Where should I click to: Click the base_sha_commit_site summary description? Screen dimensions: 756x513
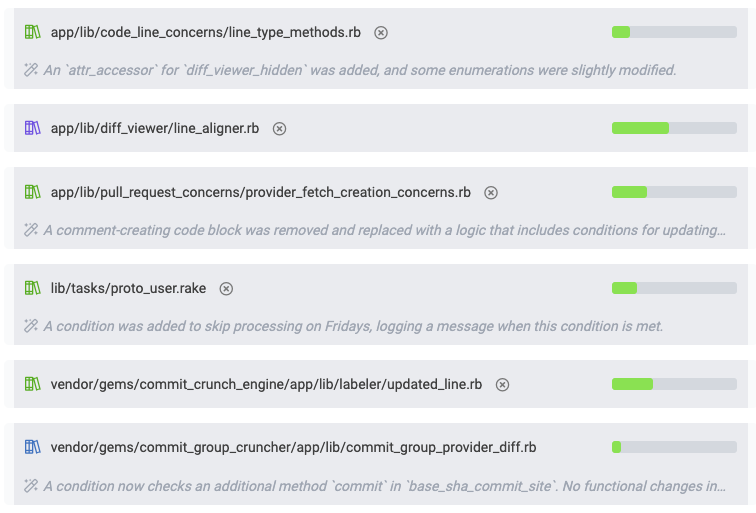pyautogui.click(x=384, y=486)
